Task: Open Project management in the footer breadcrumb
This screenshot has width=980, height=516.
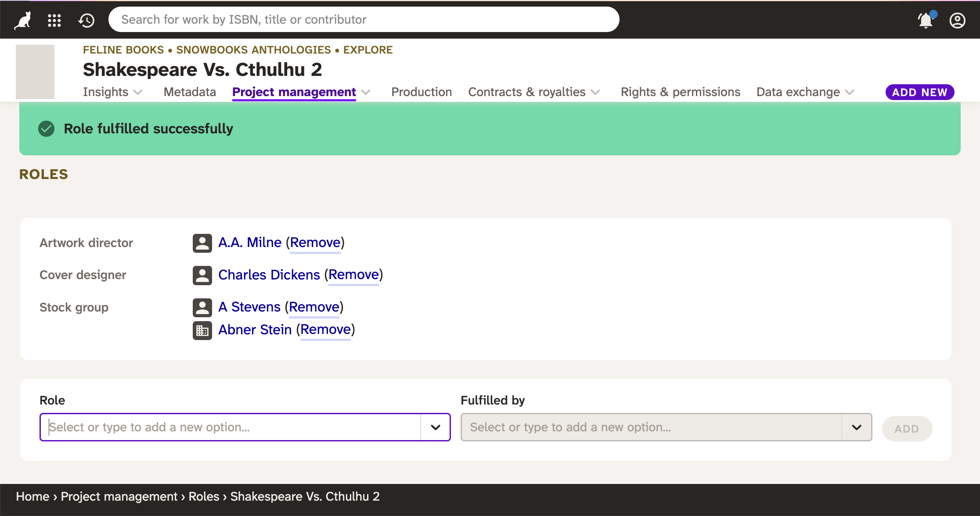Action: [x=119, y=496]
